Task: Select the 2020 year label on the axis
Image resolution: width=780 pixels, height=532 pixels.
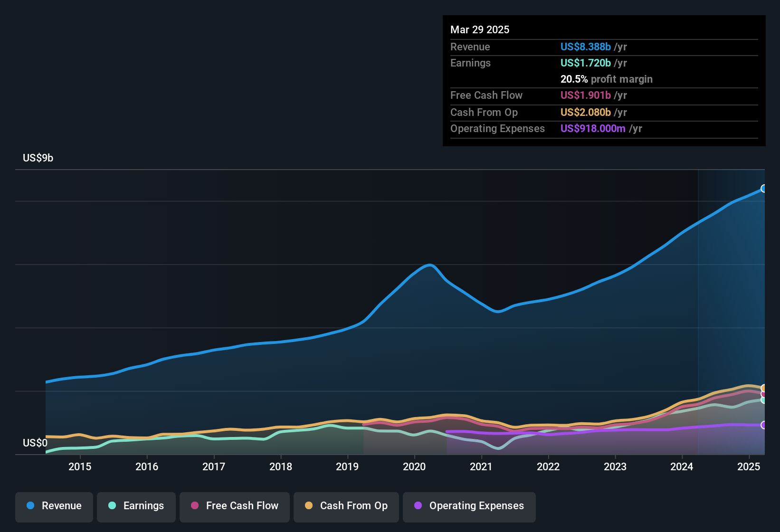Action: point(415,466)
